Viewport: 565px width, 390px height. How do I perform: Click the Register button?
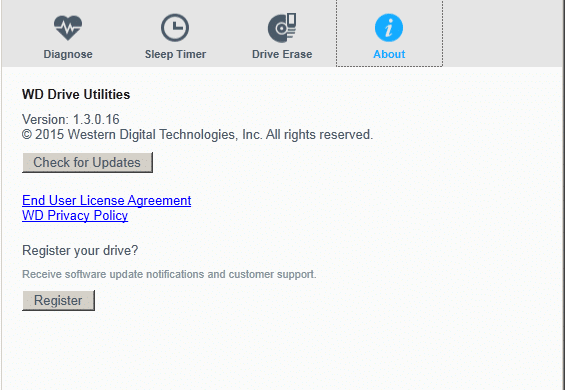[58, 300]
